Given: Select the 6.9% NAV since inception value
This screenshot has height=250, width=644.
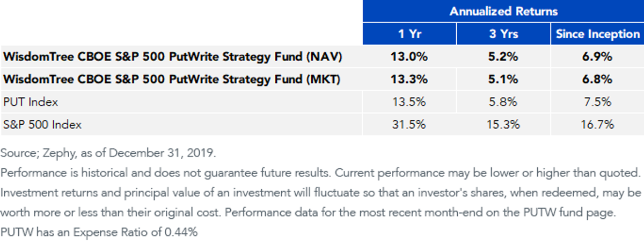Looking at the screenshot, I should 597,56.
